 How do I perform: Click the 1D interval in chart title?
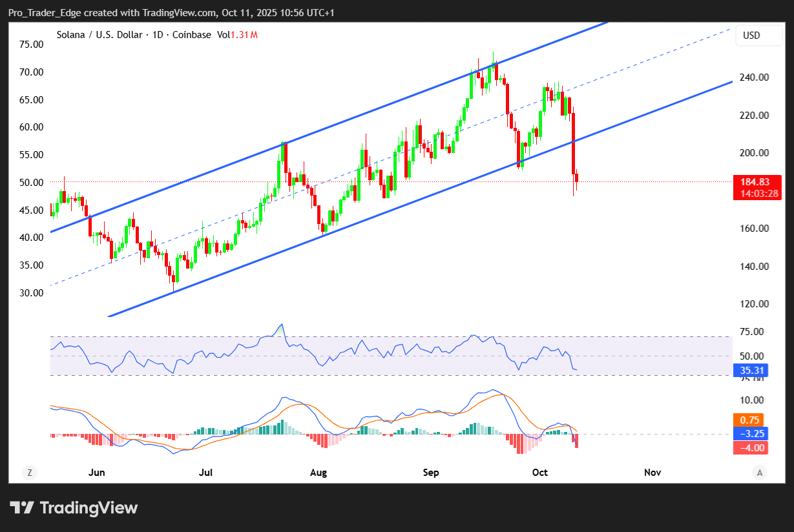(159, 35)
